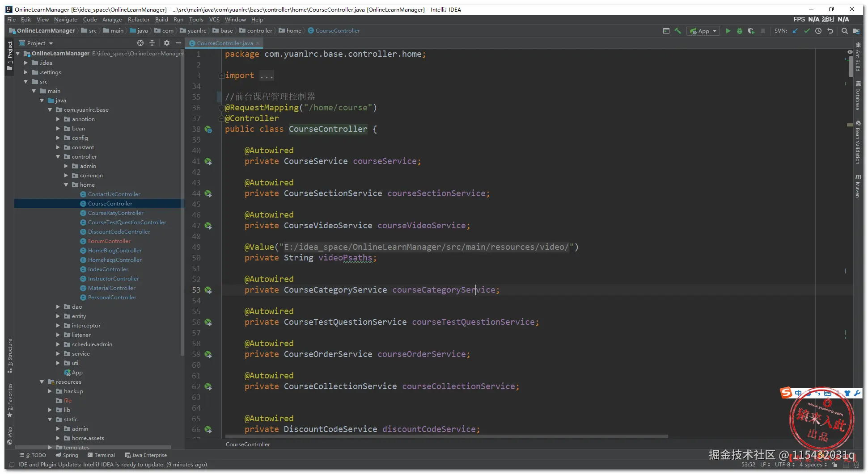Open IndexController in the project tree

(108, 269)
